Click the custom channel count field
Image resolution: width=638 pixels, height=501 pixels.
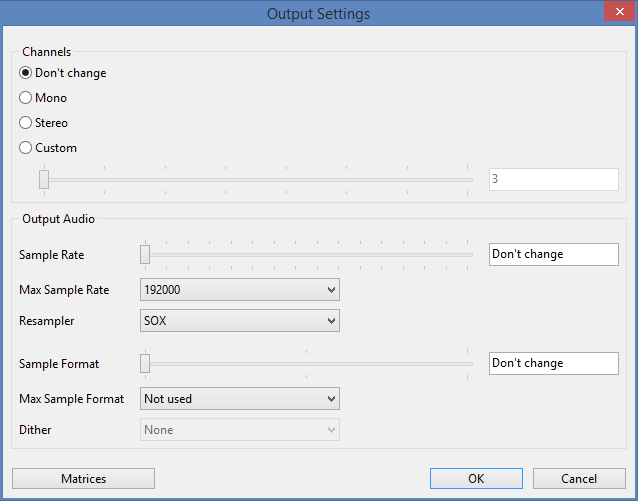[x=554, y=179]
